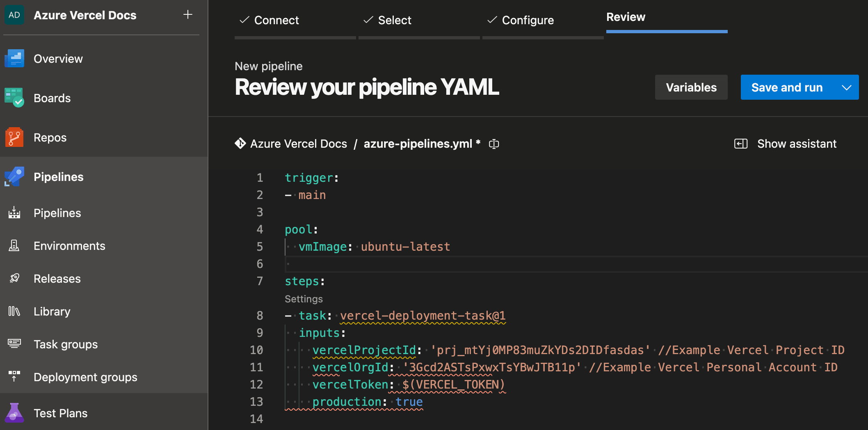Open Deployment groups
This screenshot has height=430, width=868.
pyautogui.click(x=85, y=377)
